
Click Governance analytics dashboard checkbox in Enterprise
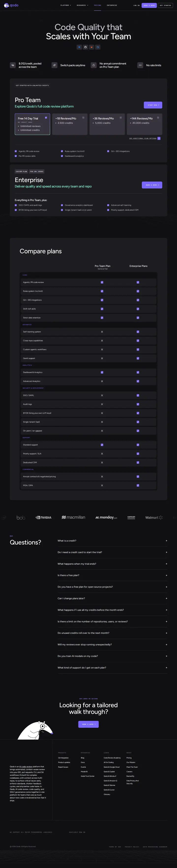[62, 205]
